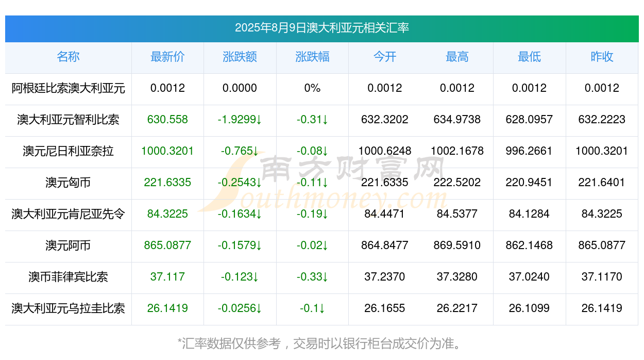Click the 最低 column header
The image size is (644, 360).
click(x=529, y=57)
